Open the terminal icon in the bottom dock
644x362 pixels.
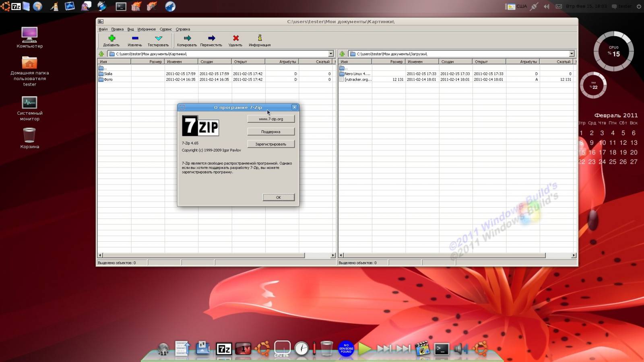click(x=442, y=349)
